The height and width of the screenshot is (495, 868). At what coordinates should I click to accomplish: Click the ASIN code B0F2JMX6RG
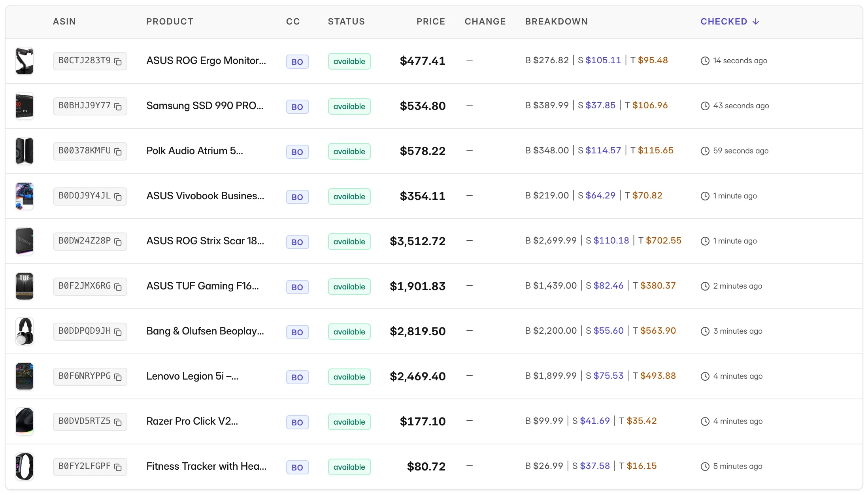point(85,285)
